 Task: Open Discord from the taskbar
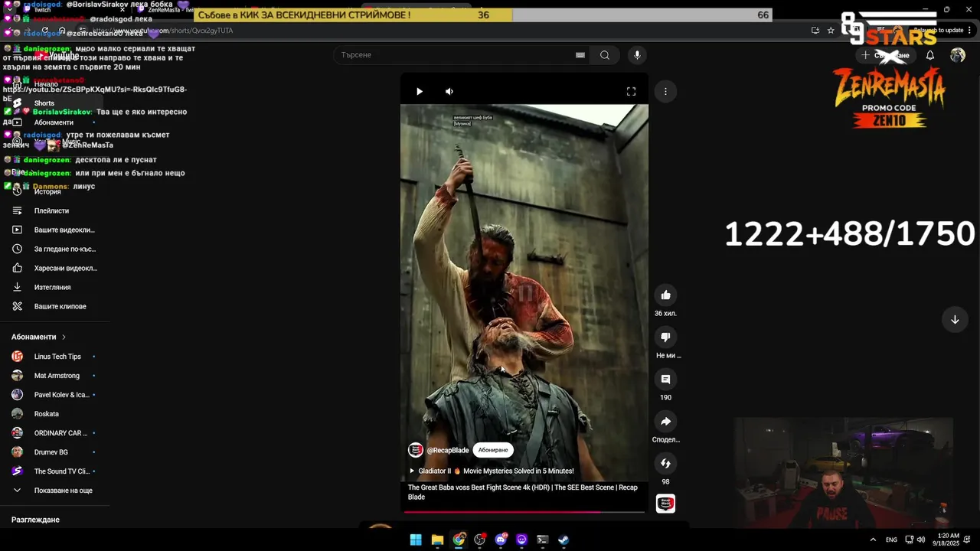click(501, 540)
